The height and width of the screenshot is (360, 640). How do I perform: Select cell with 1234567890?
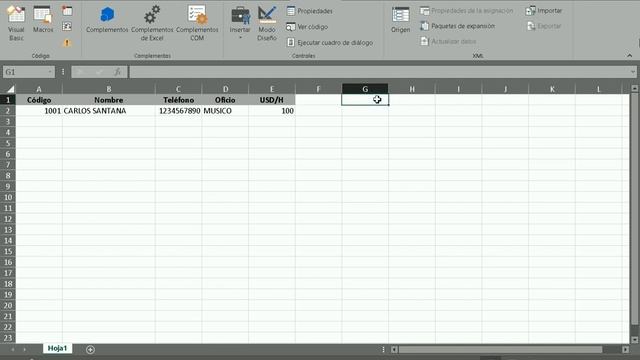(x=178, y=111)
